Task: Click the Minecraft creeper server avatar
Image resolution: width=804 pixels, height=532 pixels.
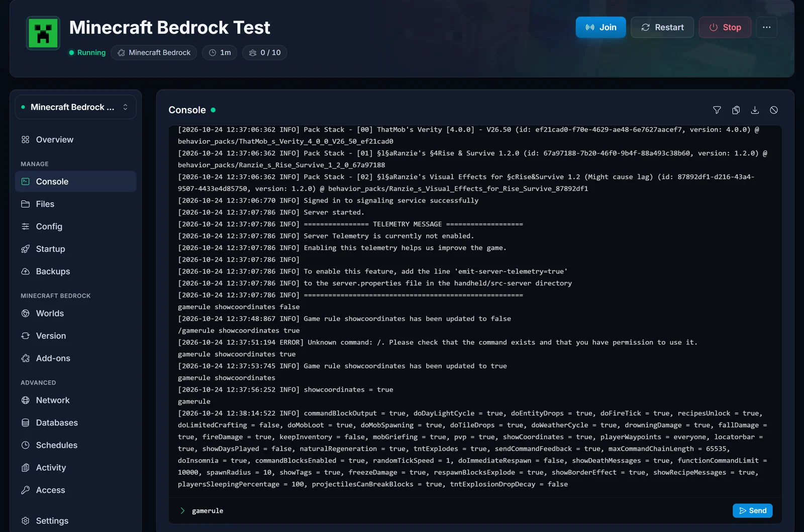Action: click(43, 33)
